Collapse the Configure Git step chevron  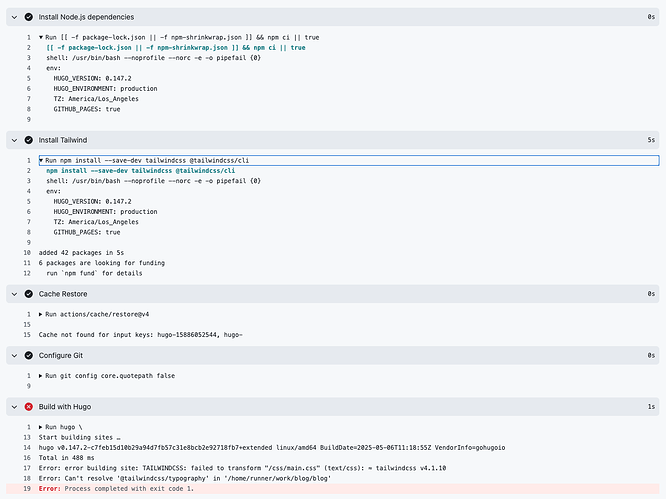pyautogui.click(x=14, y=355)
